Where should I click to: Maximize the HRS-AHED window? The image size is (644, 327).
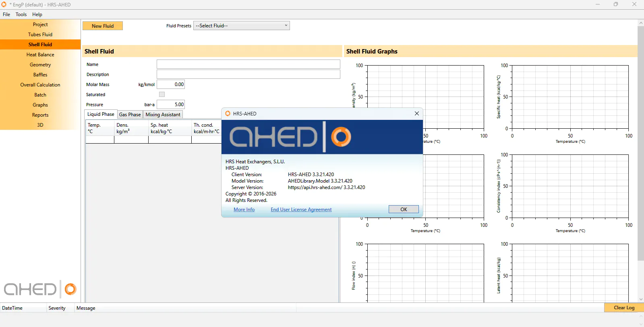[616, 4]
